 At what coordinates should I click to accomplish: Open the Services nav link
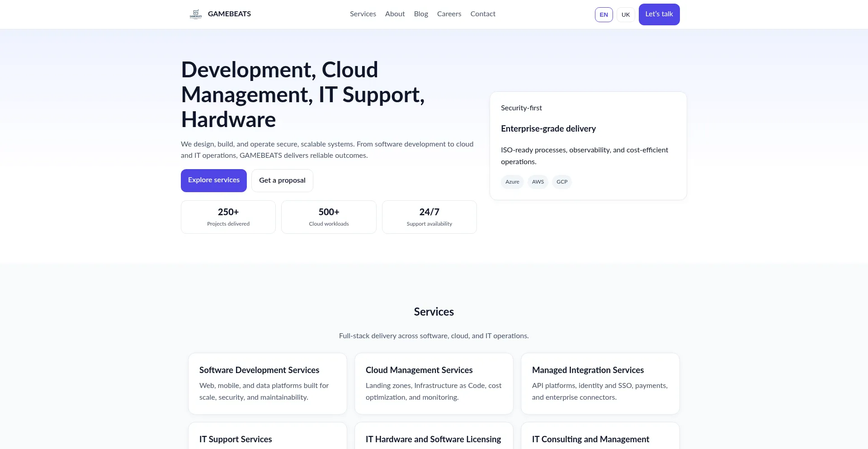tap(363, 14)
